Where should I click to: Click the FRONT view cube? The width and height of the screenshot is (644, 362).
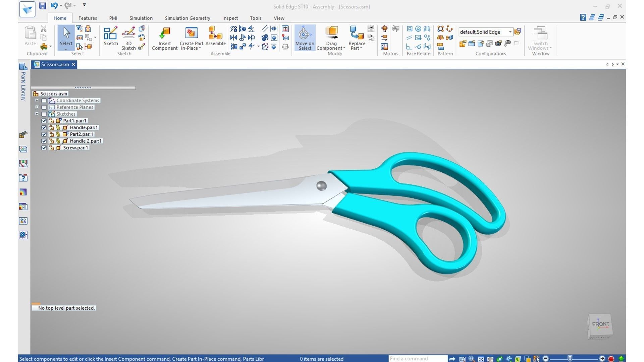tap(600, 324)
